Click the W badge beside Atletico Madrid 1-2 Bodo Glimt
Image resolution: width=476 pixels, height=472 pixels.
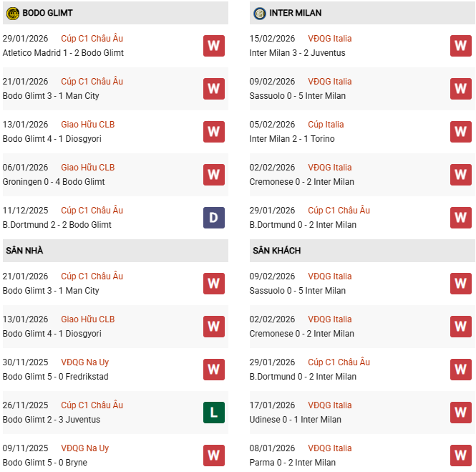click(x=213, y=46)
